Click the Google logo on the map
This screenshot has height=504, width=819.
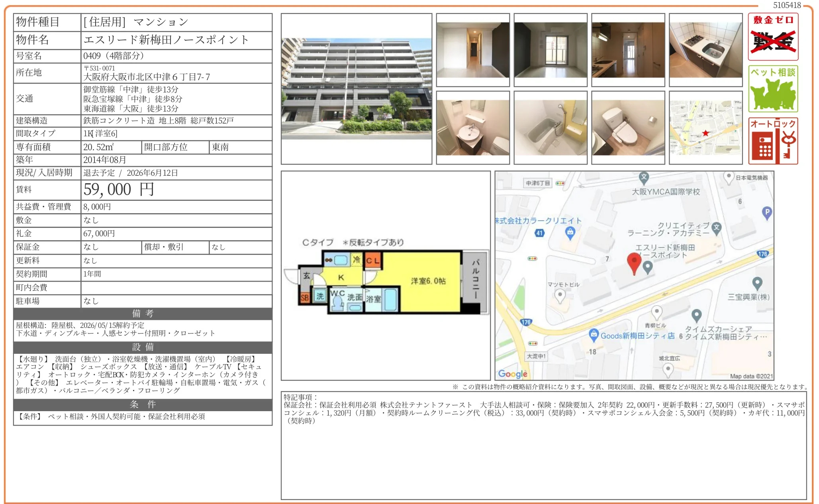[x=513, y=374]
